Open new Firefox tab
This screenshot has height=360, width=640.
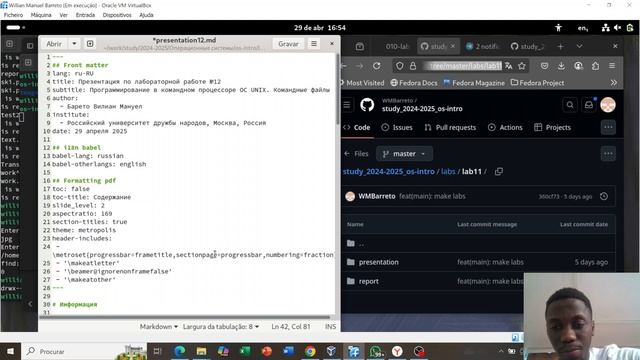560,47
